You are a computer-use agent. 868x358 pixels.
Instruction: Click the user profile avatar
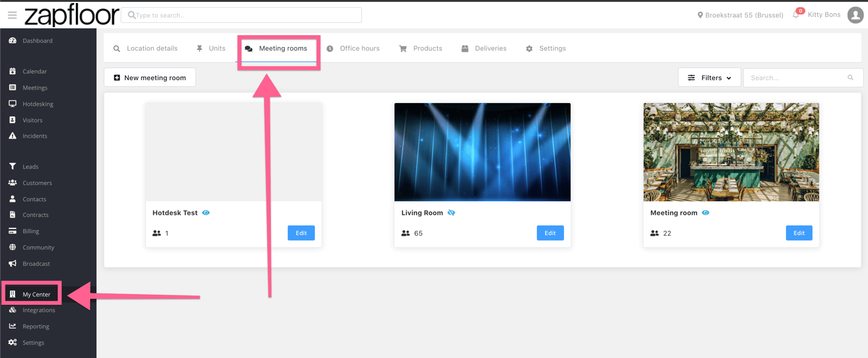[x=855, y=15]
